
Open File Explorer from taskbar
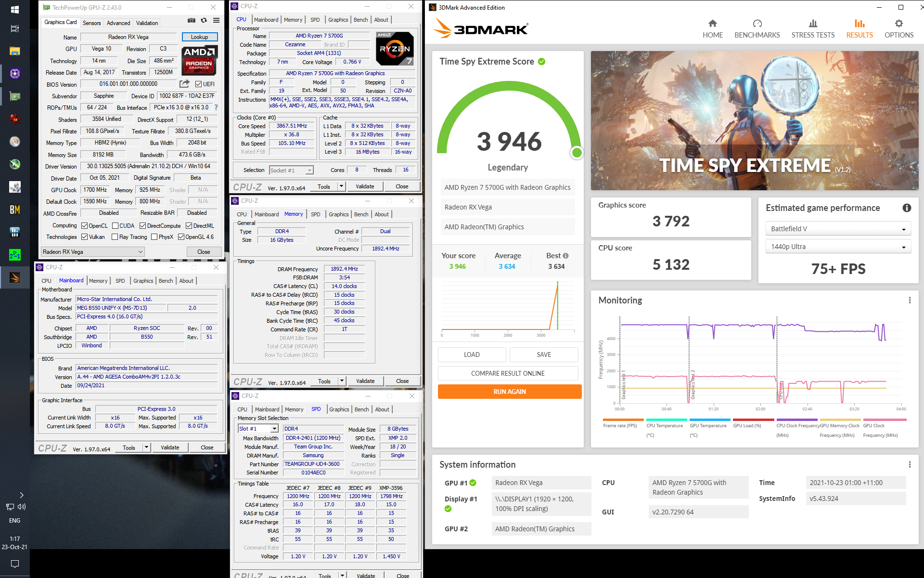tap(15, 51)
